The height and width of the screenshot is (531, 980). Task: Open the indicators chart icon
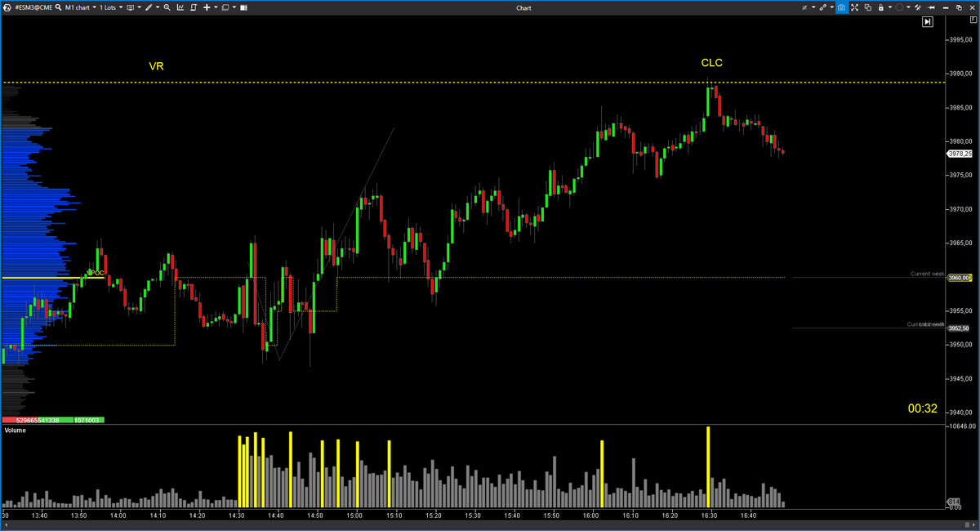(x=180, y=7)
